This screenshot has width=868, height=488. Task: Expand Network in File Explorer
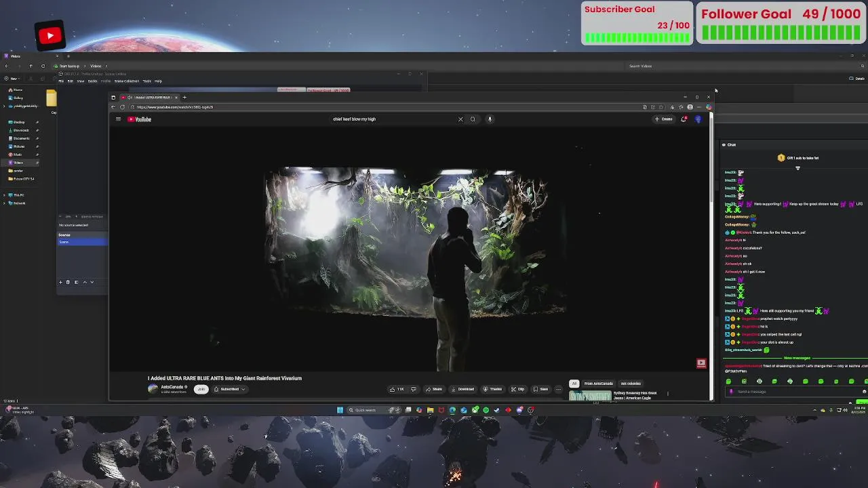pyautogui.click(x=5, y=203)
